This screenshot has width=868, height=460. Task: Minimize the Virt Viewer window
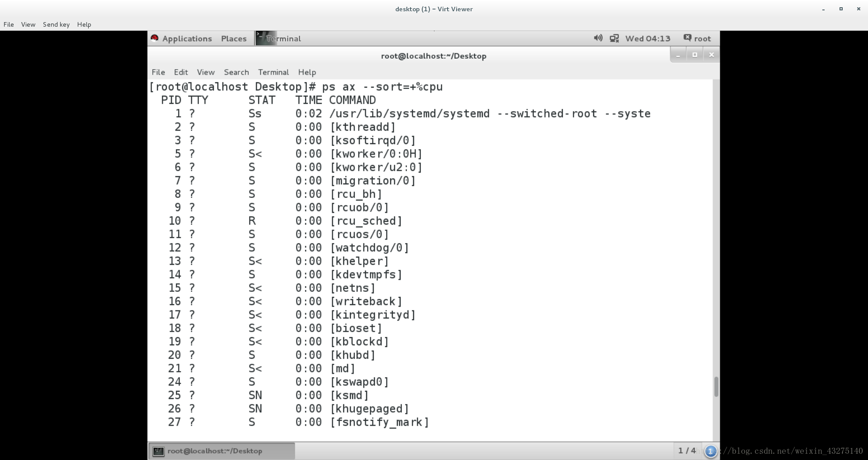tap(824, 9)
